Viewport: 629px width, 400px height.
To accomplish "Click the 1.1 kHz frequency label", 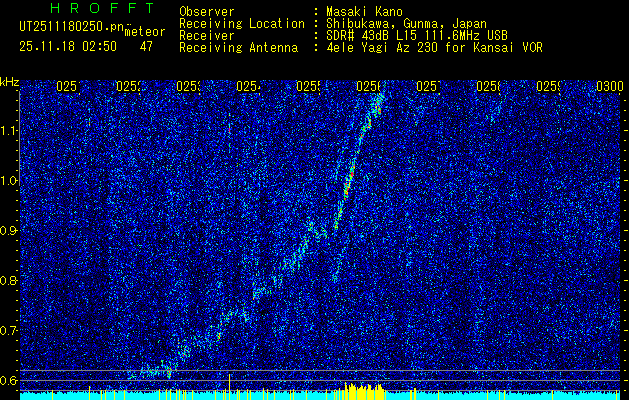I will click(x=10, y=130).
